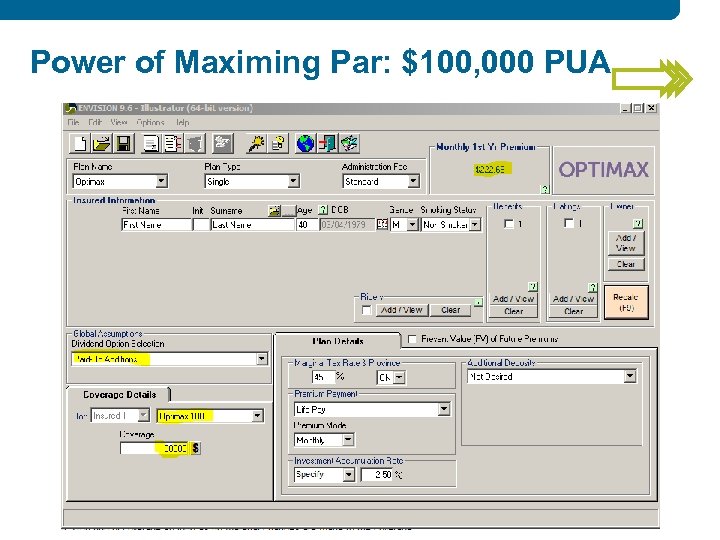
Task: Open the Insured 1 dropdown in Coverage Details
Action: tap(143, 416)
